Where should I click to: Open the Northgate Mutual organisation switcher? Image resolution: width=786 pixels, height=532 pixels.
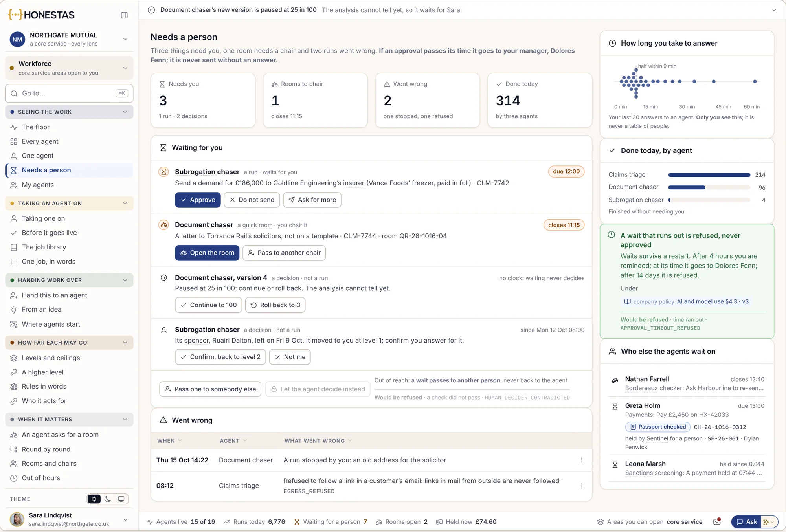(x=69, y=39)
